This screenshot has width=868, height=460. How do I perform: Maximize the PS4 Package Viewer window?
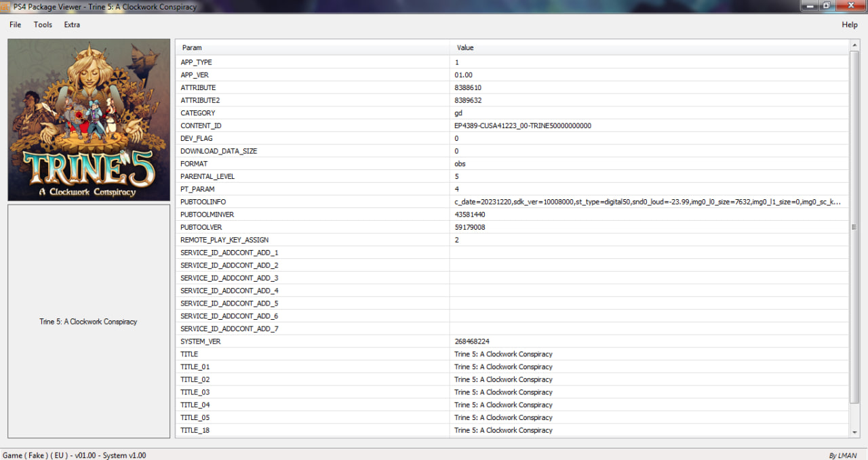[827, 5]
